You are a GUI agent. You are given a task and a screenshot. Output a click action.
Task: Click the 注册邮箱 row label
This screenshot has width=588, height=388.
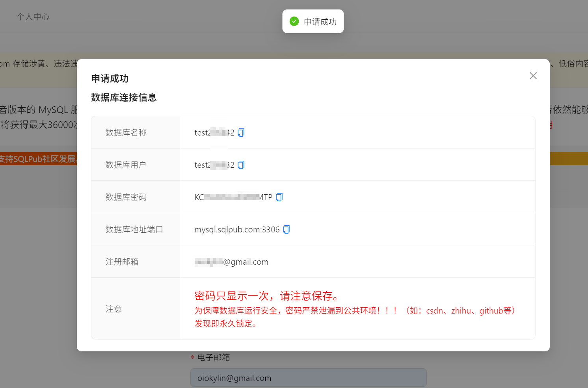(122, 262)
